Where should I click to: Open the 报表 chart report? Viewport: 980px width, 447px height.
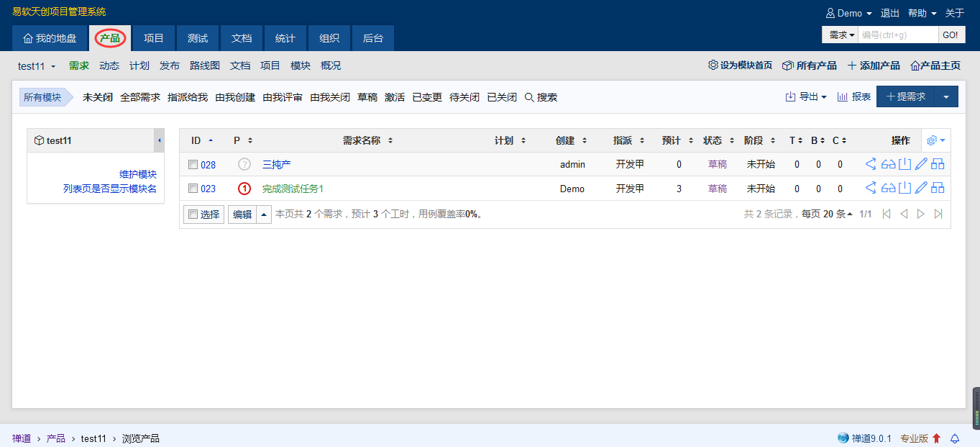pos(854,96)
